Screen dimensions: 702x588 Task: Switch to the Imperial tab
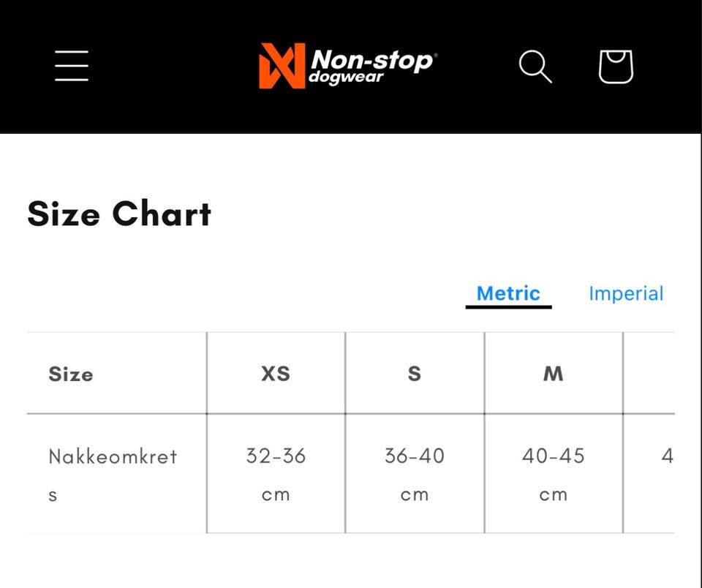tap(626, 293)
